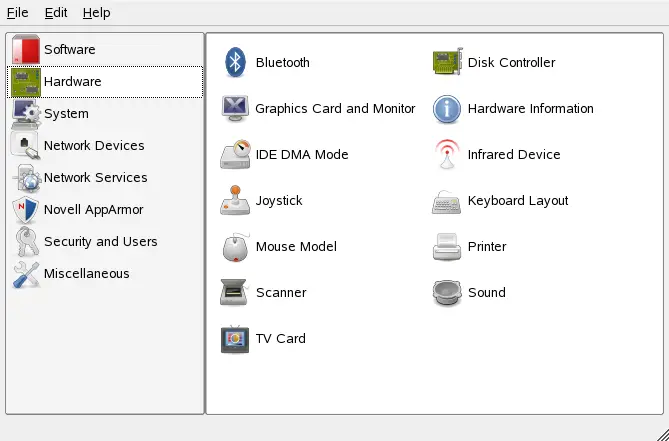669x441 pixels.
Task: Open Hardware Information icon
Action: pos(447,108)
